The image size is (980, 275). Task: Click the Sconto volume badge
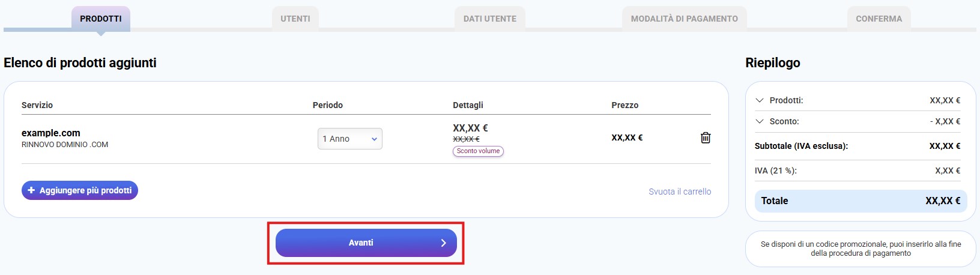click(x=478, y=151)
